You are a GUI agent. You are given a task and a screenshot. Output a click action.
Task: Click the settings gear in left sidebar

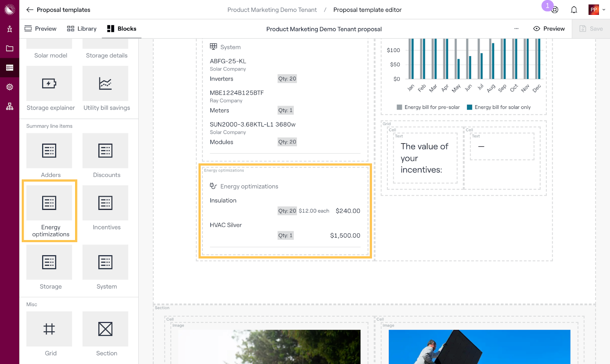[x=10, y=87]
